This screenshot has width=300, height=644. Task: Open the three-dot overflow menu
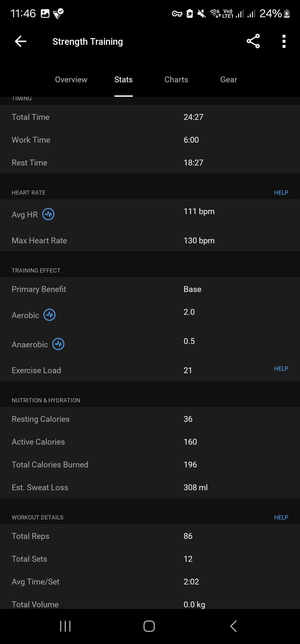(x=284, y=41)
